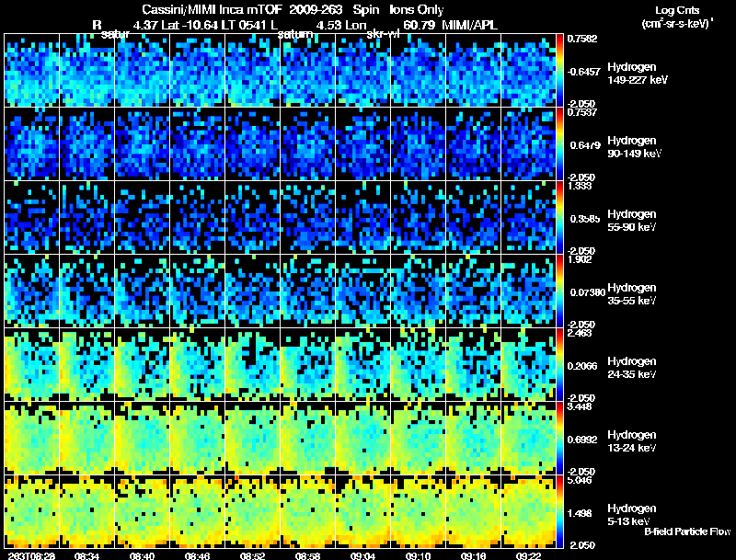Select the '08:46' time axis label
This screenshot has width=736, height=560.
click(197, 556)
